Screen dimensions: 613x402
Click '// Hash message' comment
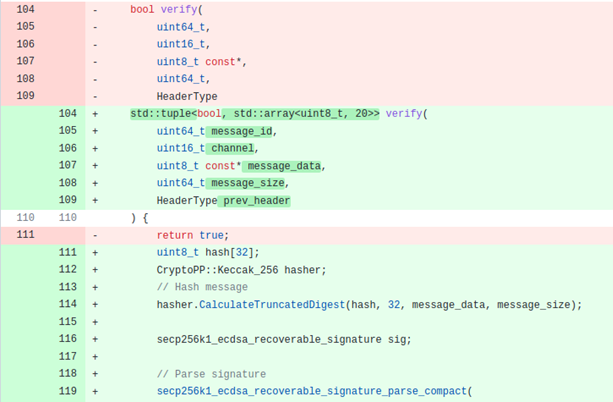point(202,287)
